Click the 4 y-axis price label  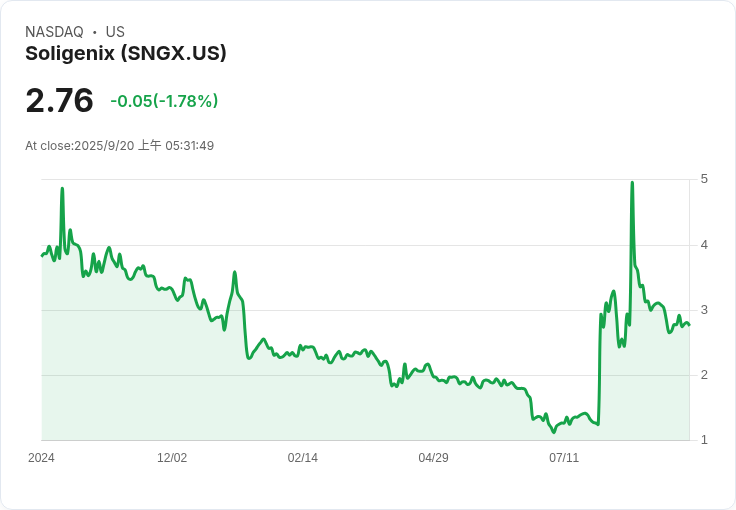(x=704, y=244)
